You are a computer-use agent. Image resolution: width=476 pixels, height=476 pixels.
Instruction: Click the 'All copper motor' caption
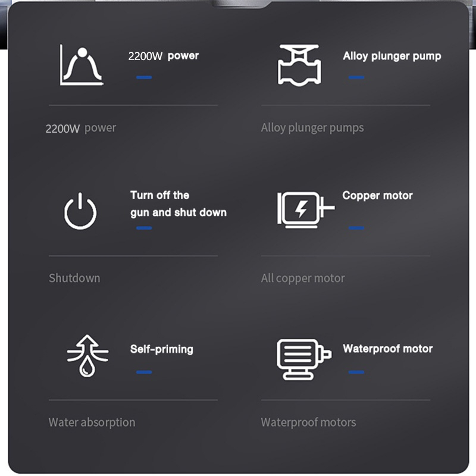tap(303, 278)
